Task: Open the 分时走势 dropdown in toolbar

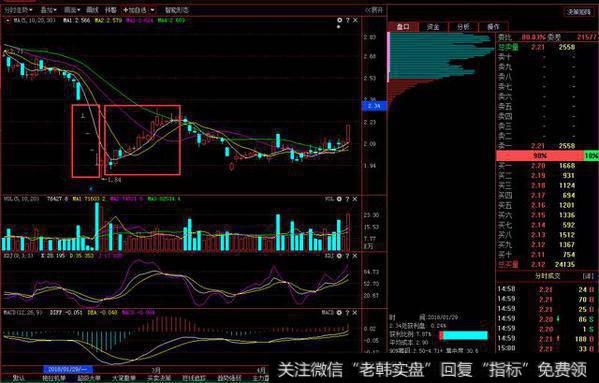Action: coord(18,10)
